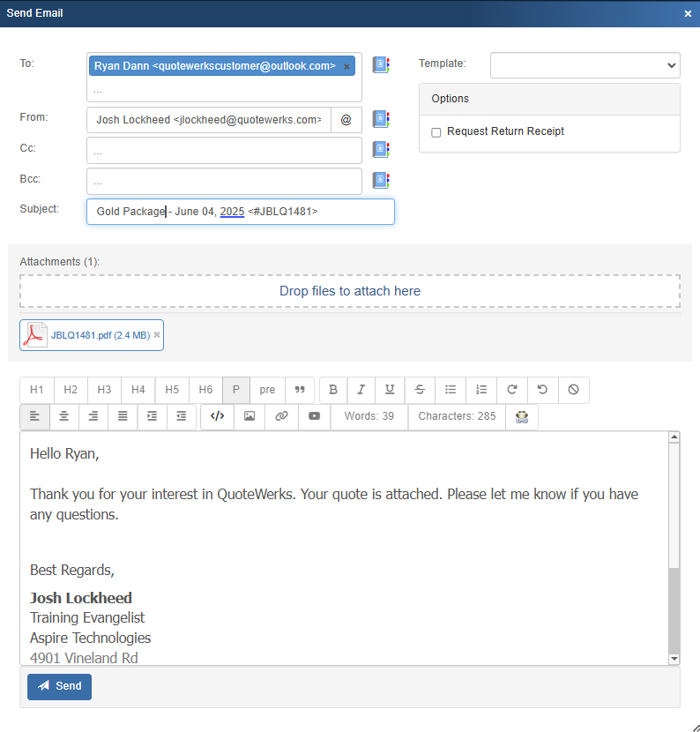
Task: Insert an image into the email body
Action: click(249, 416)
